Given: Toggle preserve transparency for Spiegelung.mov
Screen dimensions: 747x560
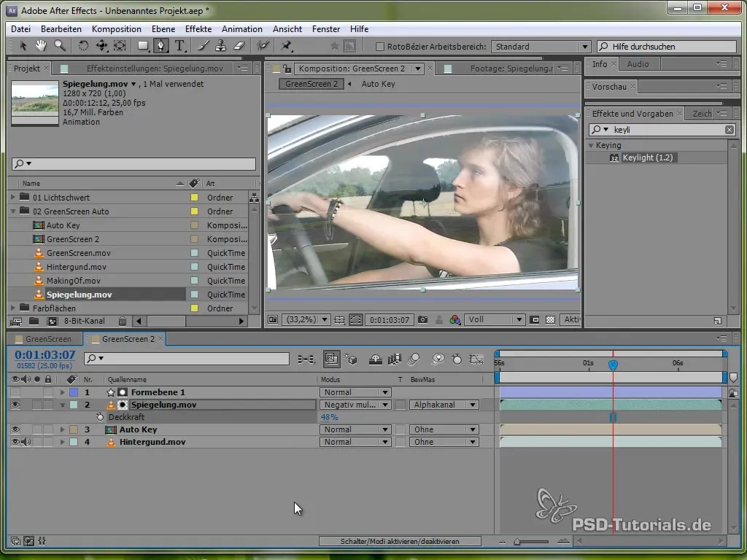Looking at the screenshot, I should click(400, 405).
